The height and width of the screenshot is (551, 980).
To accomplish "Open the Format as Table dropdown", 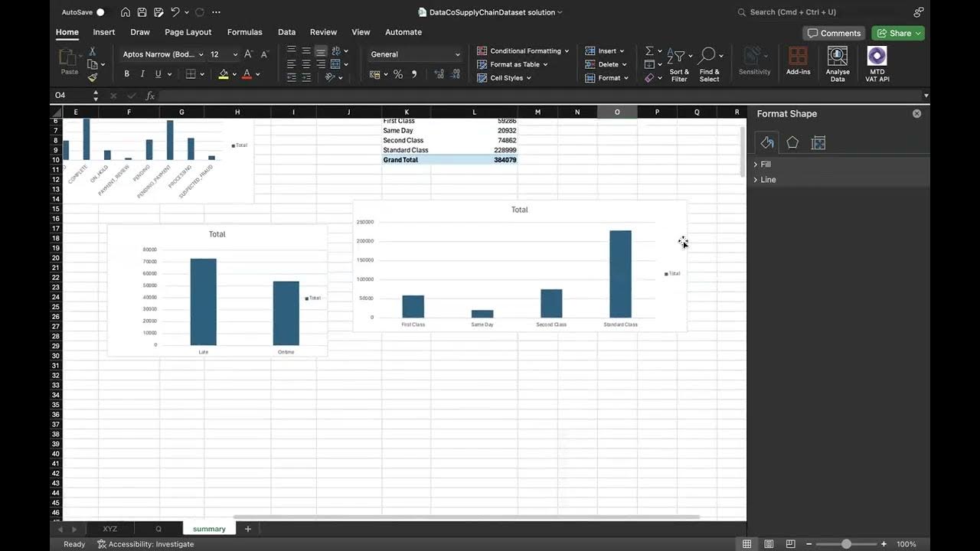I will (512, 64).
